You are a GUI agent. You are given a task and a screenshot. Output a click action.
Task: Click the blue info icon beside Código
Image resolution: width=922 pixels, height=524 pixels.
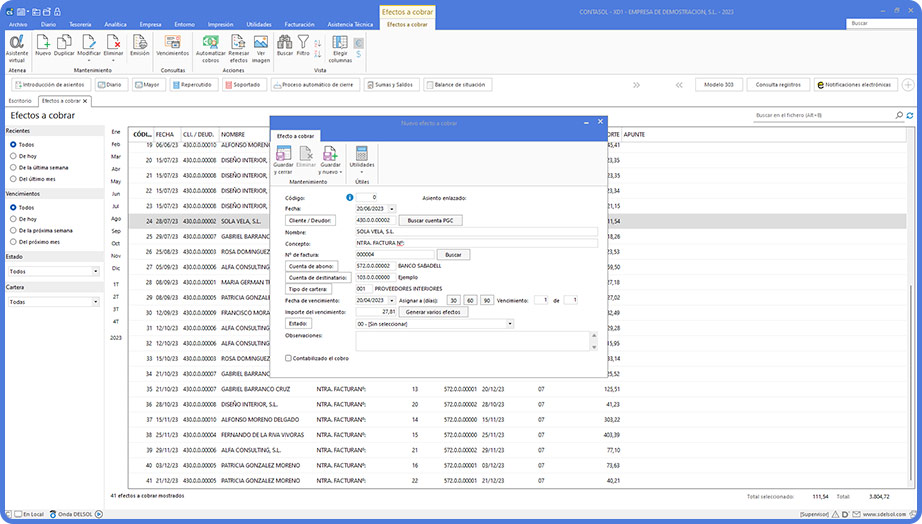(x=349, y=198)
